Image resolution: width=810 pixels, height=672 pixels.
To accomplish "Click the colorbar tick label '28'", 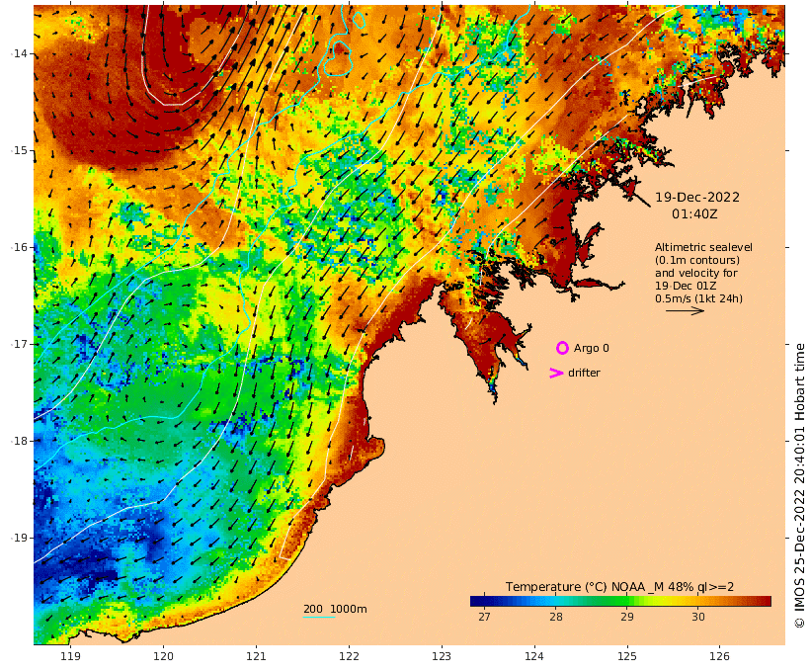I will [556, 617].
